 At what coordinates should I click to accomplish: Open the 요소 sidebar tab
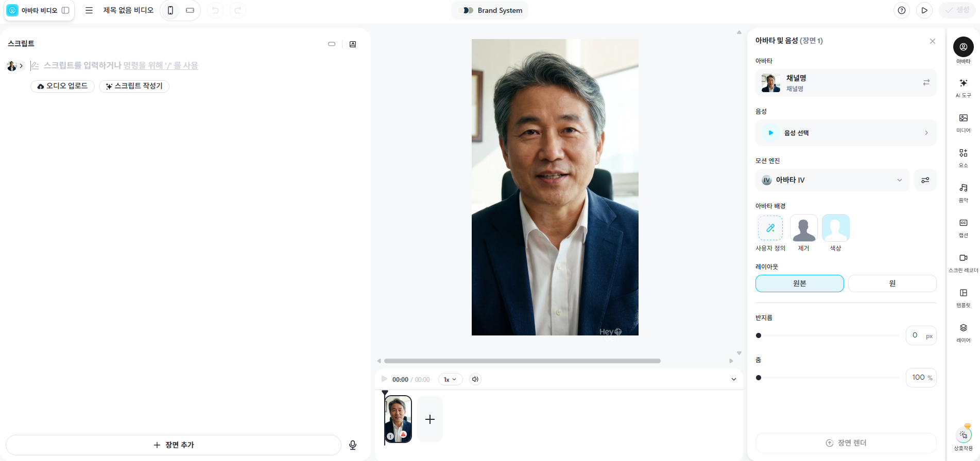point(964,158)
